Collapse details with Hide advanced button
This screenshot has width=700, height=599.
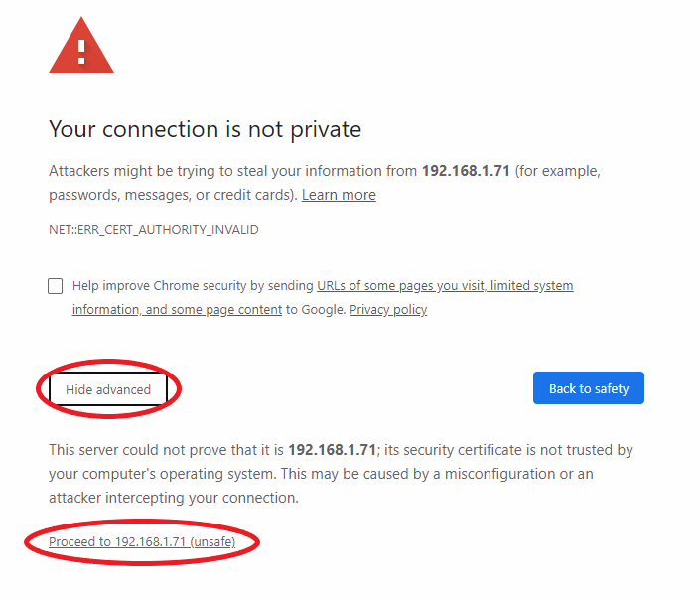click(108, 389)
